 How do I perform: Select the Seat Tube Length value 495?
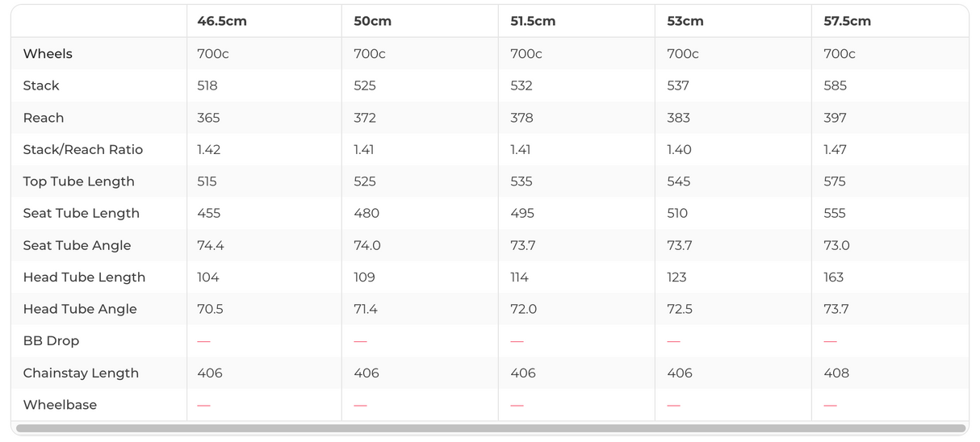click(521, 214)
